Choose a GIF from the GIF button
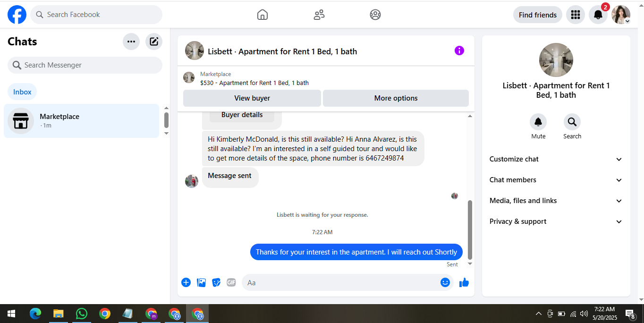 (x=231, y=282)
